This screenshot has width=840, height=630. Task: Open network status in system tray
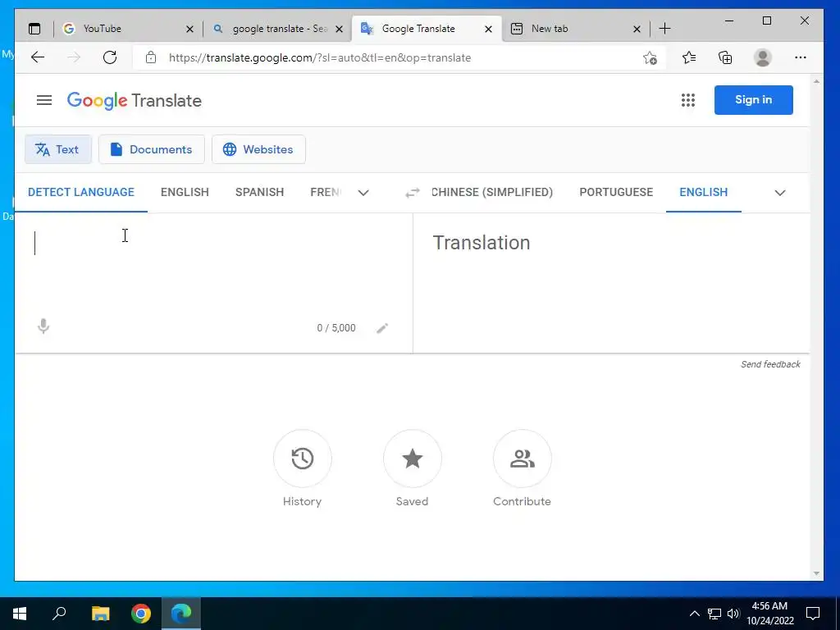[x=714, y=614]
